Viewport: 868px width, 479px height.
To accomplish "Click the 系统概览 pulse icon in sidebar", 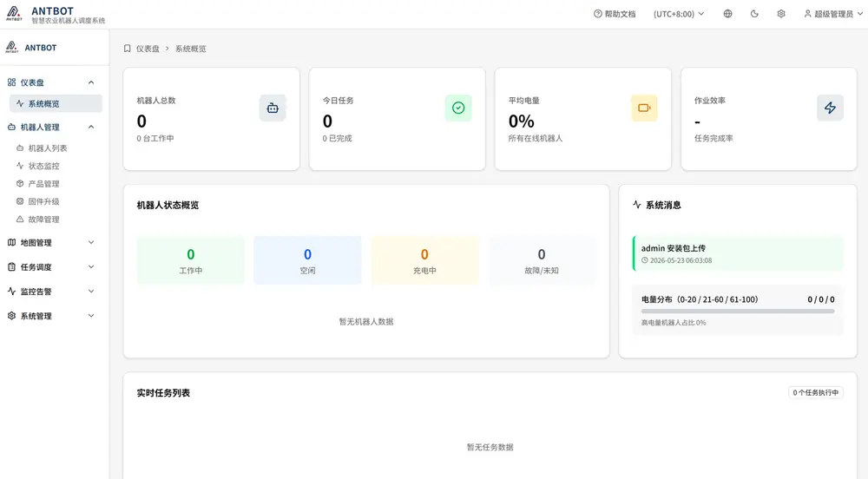I will (x=20, y=103).
